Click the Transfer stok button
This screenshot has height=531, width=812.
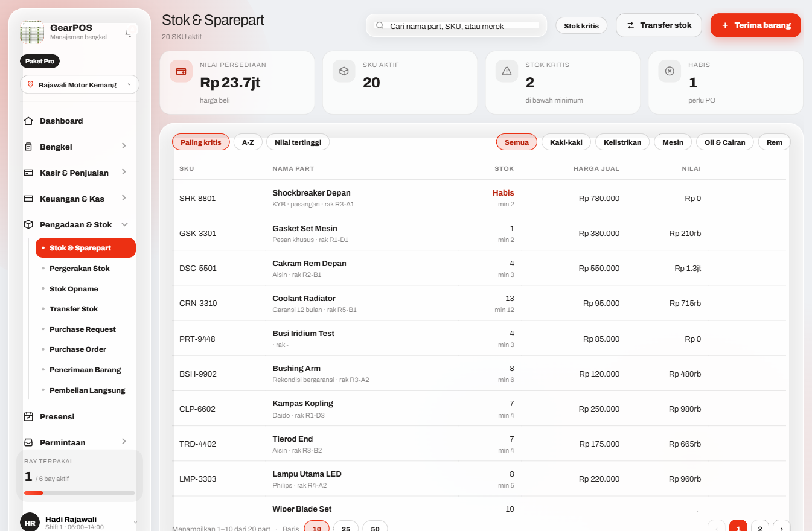coord(659,25)
